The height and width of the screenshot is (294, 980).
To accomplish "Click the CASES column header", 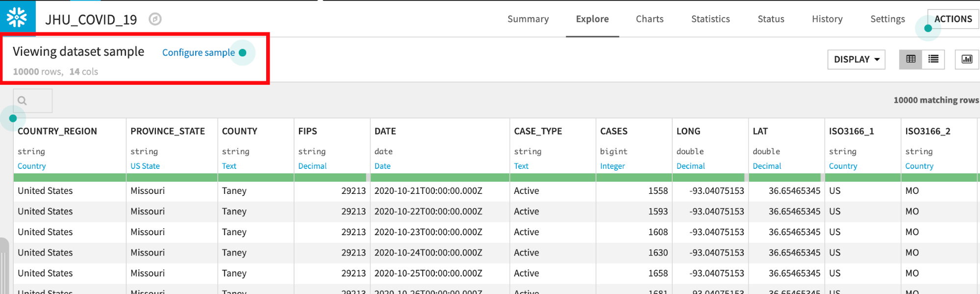I will click(613, 131).
